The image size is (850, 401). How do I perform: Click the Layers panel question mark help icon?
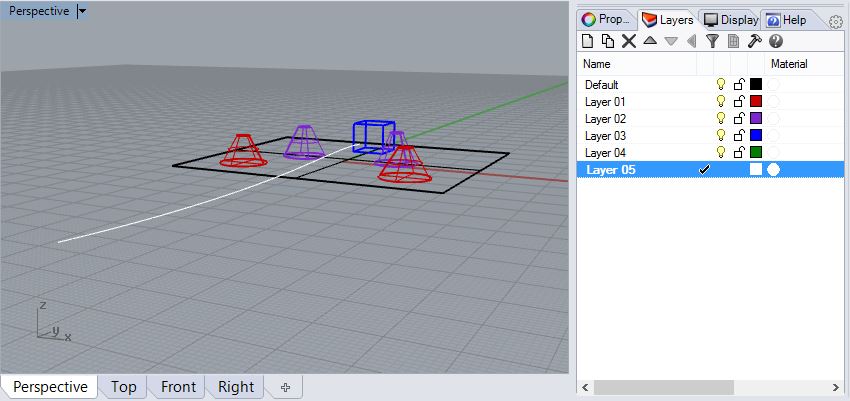point(776,41)
